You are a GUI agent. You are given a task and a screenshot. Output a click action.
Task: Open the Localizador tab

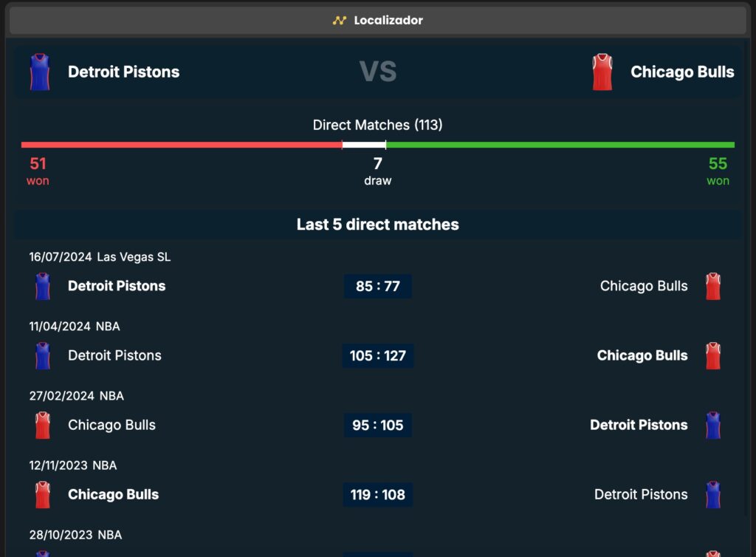[x=378, y=21]
